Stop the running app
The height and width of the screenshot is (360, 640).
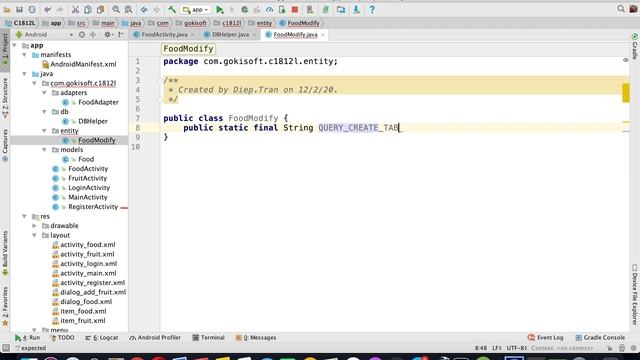tap(295, 9)
